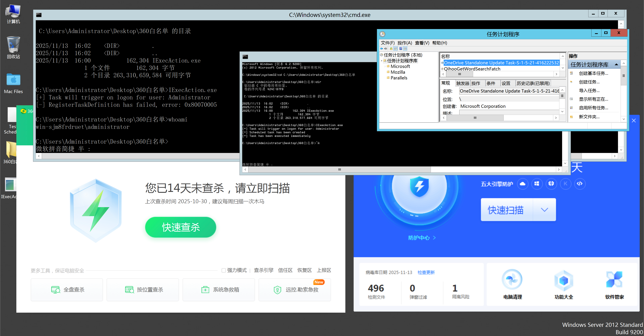Click the cloud engine protection icon
The width and height of the screenshot is (644, 336).
tap(522, 184)
